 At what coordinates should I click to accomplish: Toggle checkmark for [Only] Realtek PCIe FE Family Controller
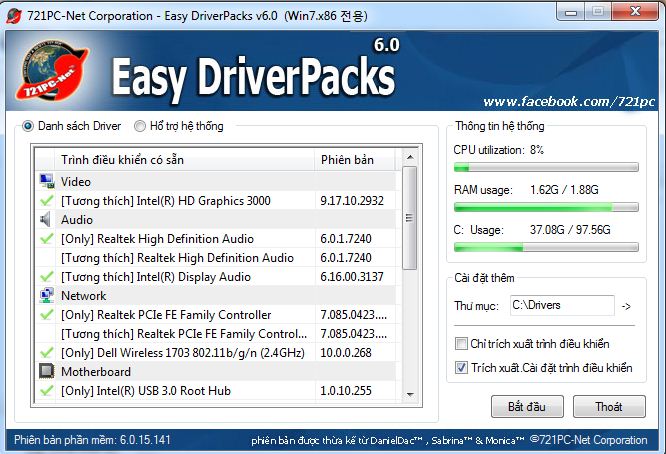46,315
